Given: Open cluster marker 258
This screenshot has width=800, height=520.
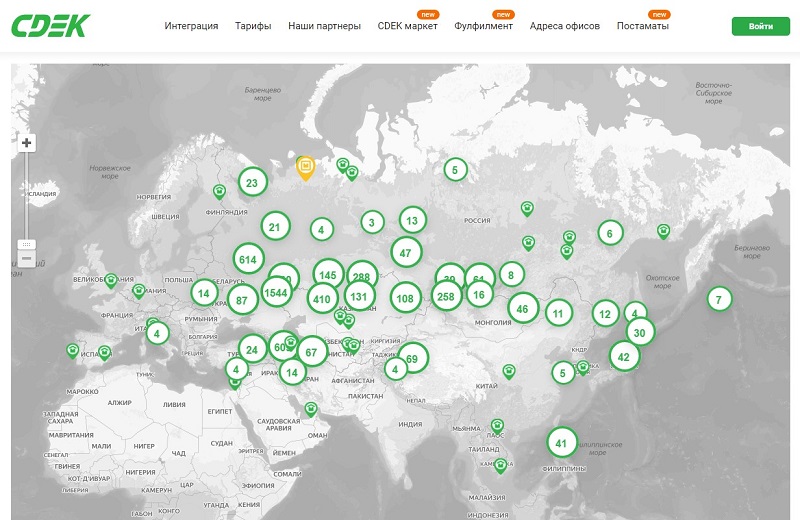Looking at the screenshot, I should pyautogui.click(x=446, y=296).
